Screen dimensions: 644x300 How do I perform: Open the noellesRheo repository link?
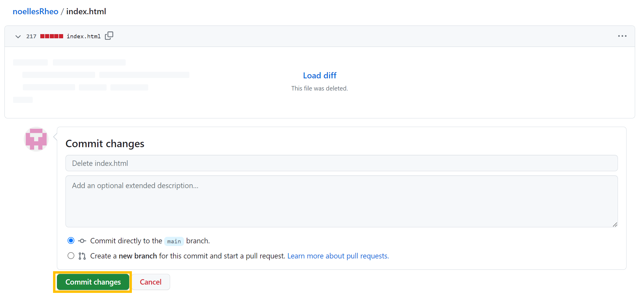[36, 12]
